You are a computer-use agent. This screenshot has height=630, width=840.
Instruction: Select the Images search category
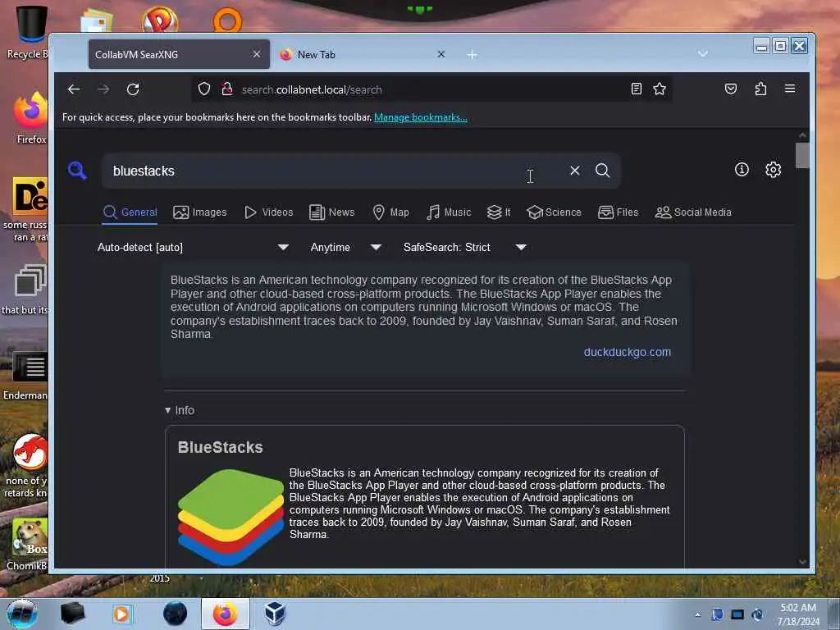200,212
